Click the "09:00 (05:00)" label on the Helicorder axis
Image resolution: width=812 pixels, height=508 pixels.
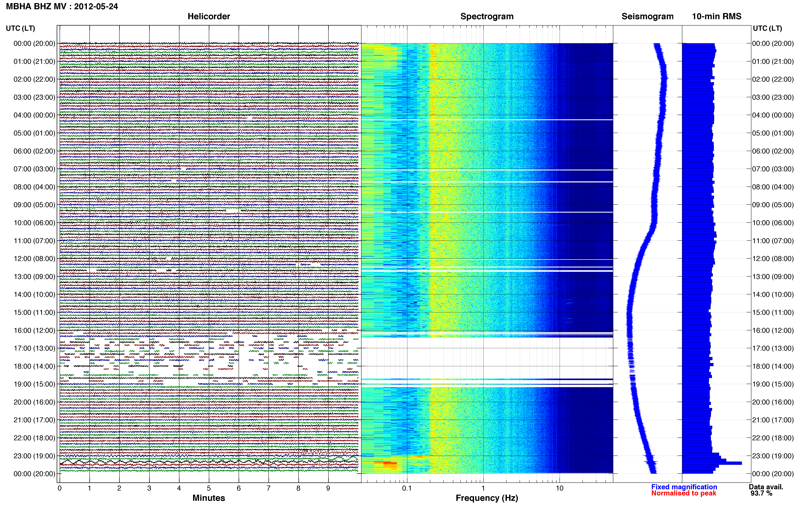tap(34, 205)
